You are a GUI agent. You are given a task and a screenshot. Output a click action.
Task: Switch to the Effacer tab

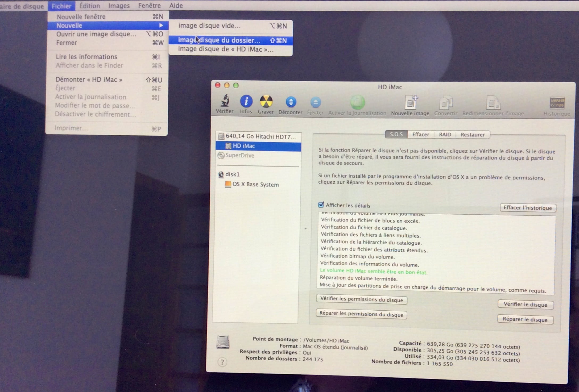click(x=421, y=135)
